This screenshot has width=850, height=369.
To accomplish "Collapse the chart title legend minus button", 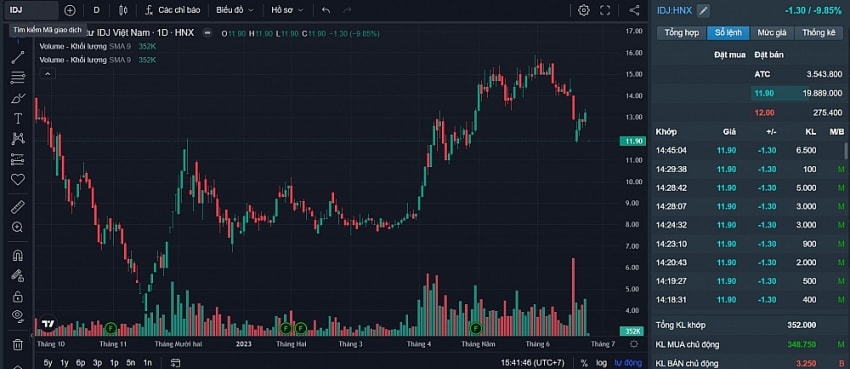I will (x=207, y=33).
